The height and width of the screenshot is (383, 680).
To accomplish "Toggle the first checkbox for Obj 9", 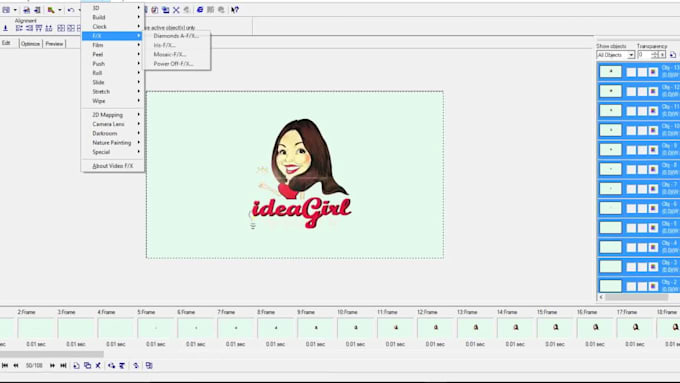I will pyautogui.click(x=631, y=150).
